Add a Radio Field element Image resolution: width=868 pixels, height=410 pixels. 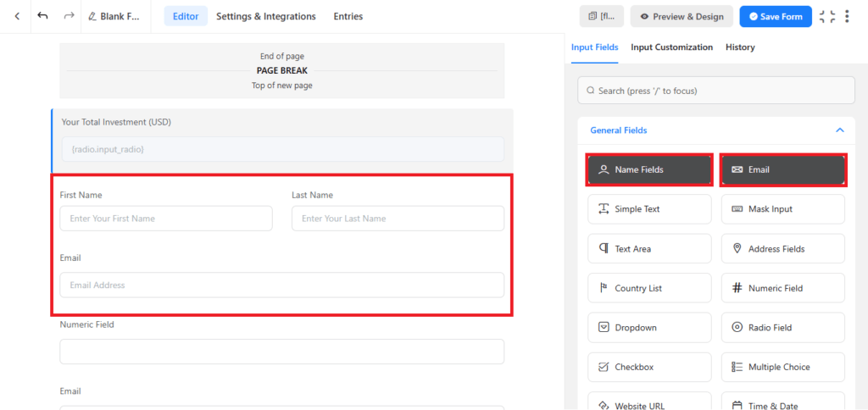pyautogui.click(x=782, y=328)
